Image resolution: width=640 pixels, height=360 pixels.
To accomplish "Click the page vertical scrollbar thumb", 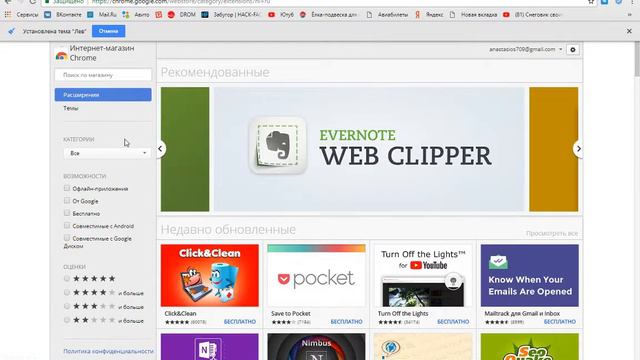I will 637,58.
